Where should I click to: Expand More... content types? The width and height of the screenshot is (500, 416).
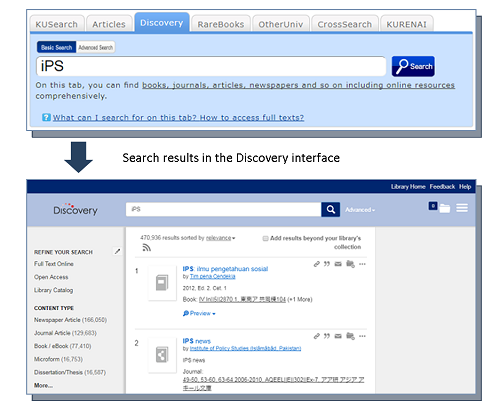coord(43,385)
